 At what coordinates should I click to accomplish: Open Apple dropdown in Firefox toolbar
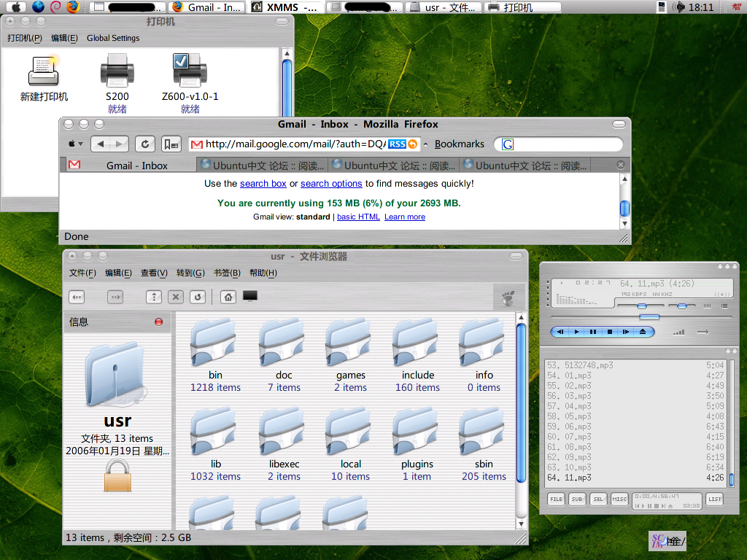click(x=75, y=144)
